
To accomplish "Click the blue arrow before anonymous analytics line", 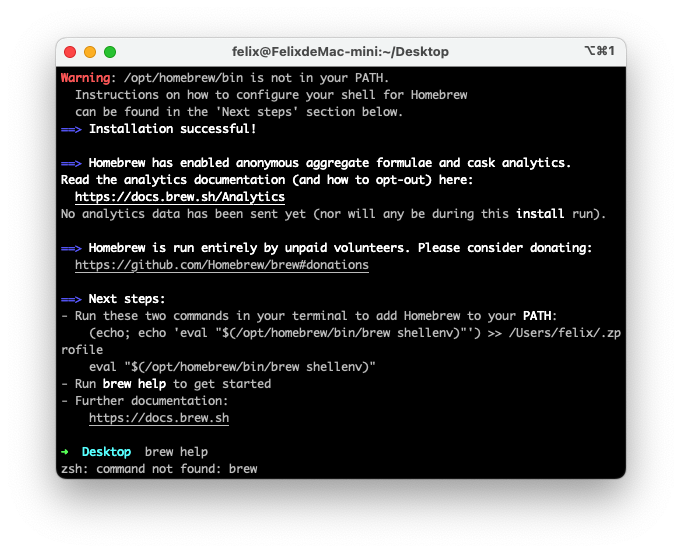I will click(71, 164).
